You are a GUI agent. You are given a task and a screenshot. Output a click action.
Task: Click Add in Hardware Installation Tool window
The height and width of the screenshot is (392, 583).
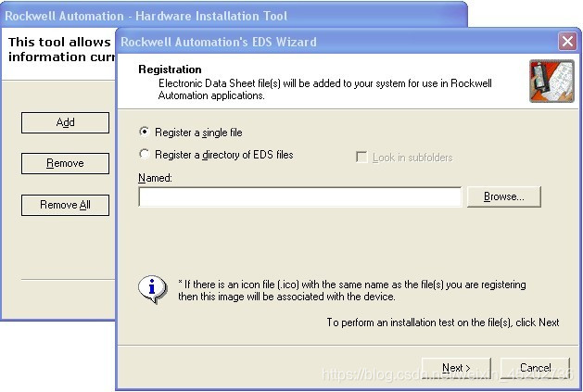[x=66, y=122]
